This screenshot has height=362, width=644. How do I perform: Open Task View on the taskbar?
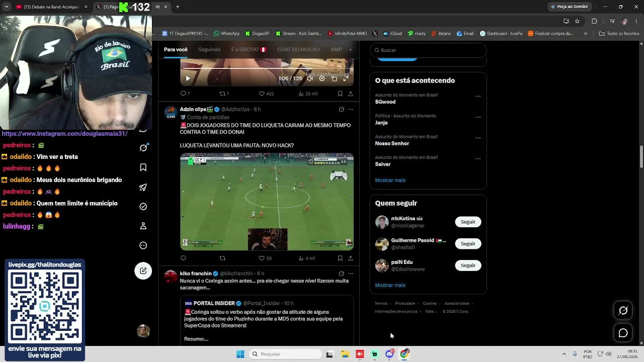330,354
